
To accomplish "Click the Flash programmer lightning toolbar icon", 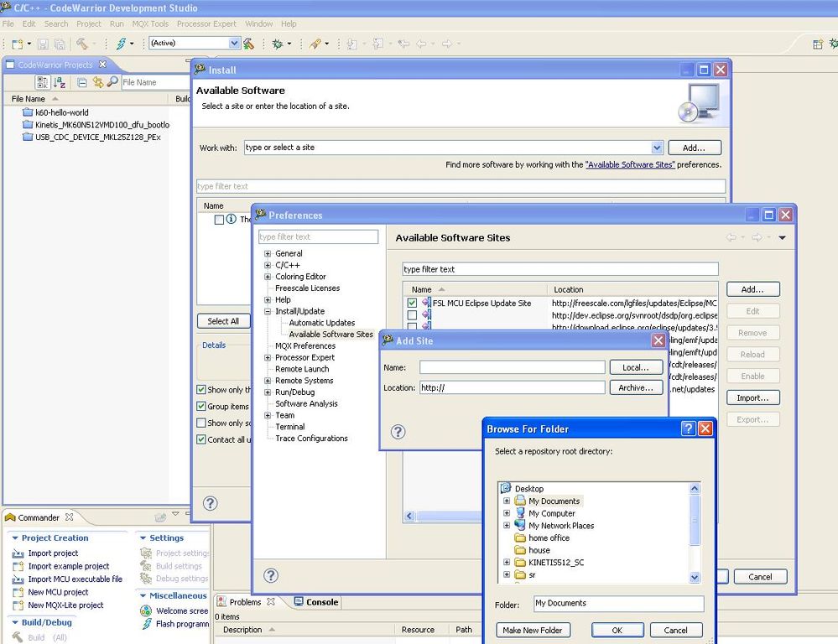I will pos(122,44).
